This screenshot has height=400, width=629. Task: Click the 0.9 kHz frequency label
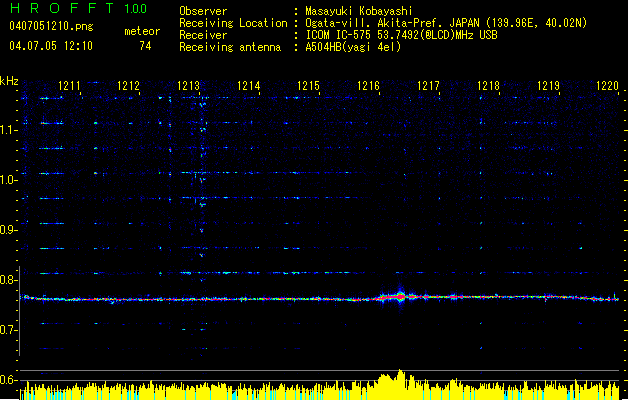[x=9, y=230]
